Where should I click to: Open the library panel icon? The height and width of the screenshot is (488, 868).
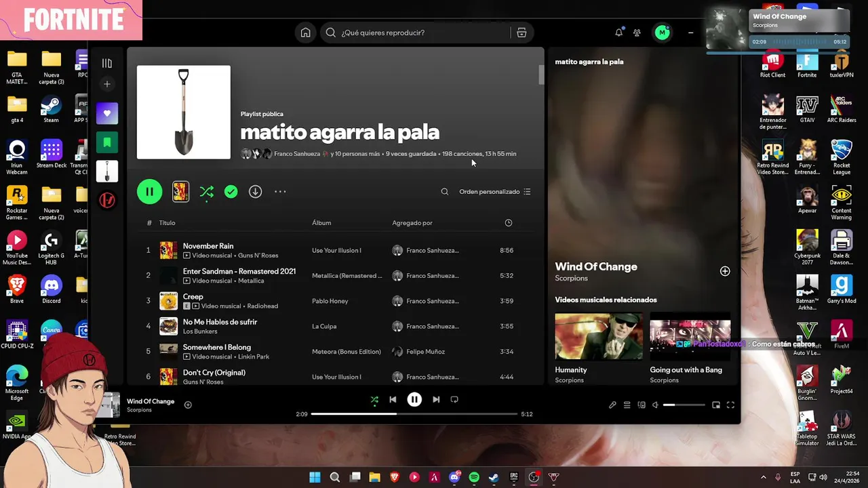[107, 63]
